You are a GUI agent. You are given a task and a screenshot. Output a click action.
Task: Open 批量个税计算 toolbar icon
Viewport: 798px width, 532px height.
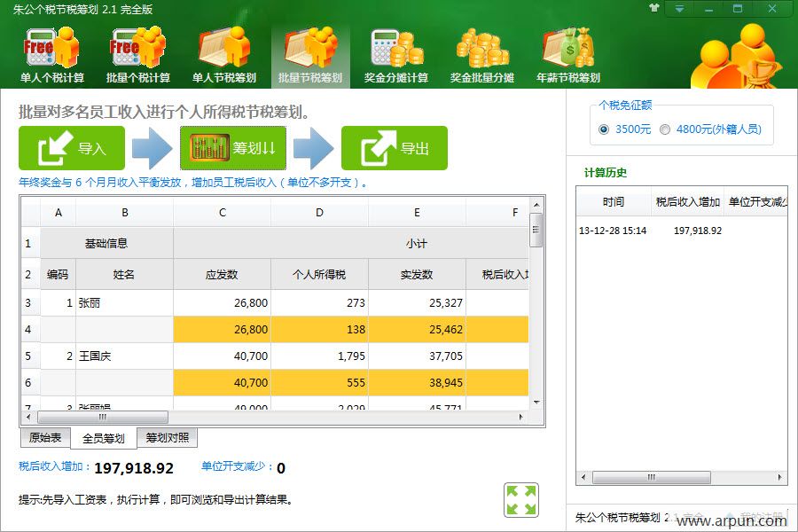(x=138, y=53)
